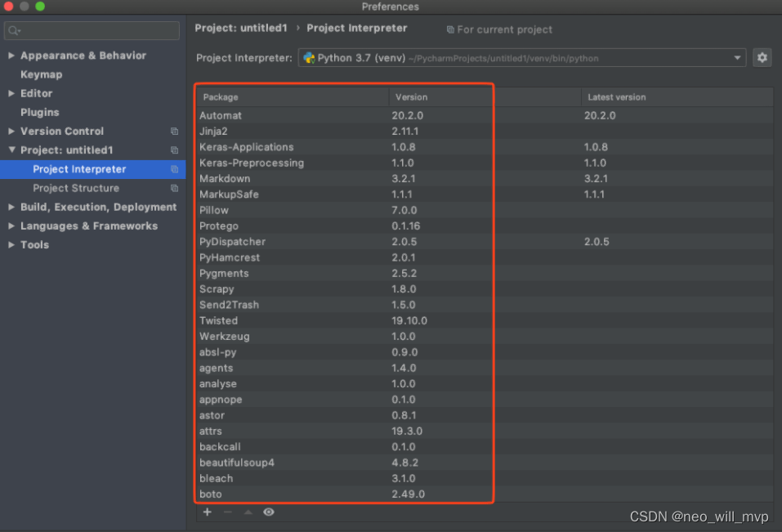Click the Python interpreter icon in the dropdown
This screenshot has width=782, height=532.
309,57
